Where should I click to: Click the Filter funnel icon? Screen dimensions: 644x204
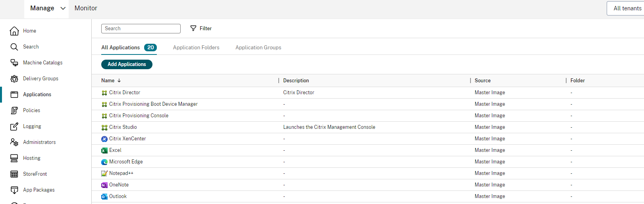[x=193, y=28]
